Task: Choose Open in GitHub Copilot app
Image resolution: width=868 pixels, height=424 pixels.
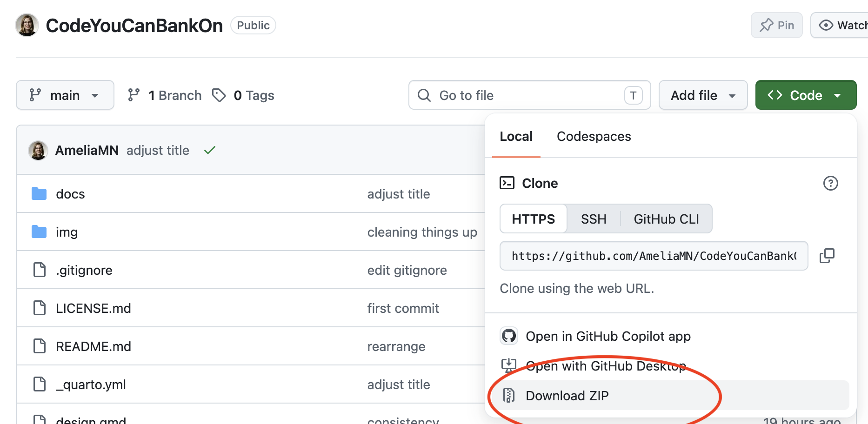Action: (x=671, y=336)
